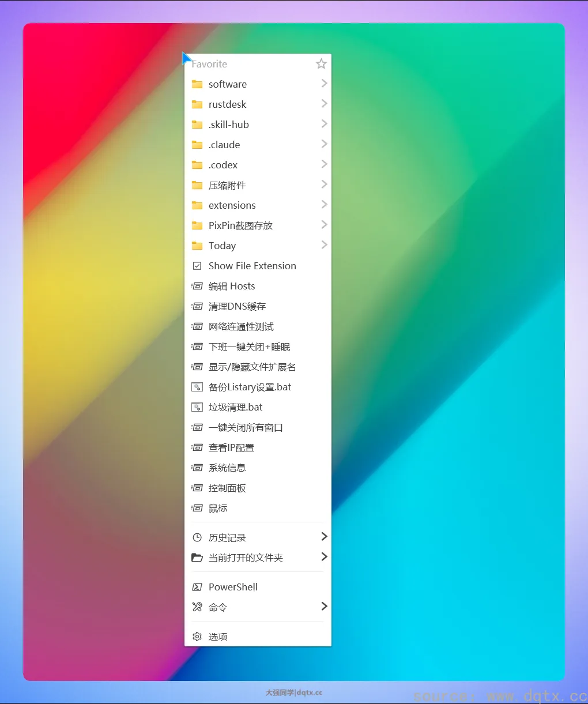Click the clock icon beside 历史记录

tap(197, 537)
